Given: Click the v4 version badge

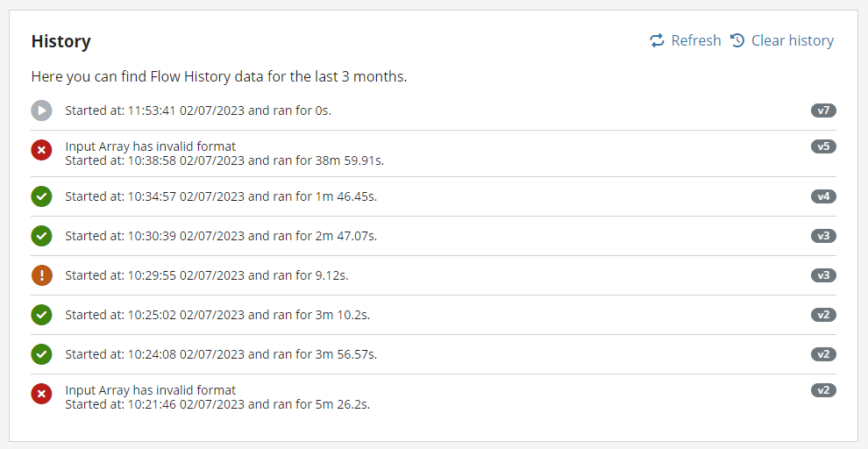Looking at the screenshot, I should click(823, 196).
